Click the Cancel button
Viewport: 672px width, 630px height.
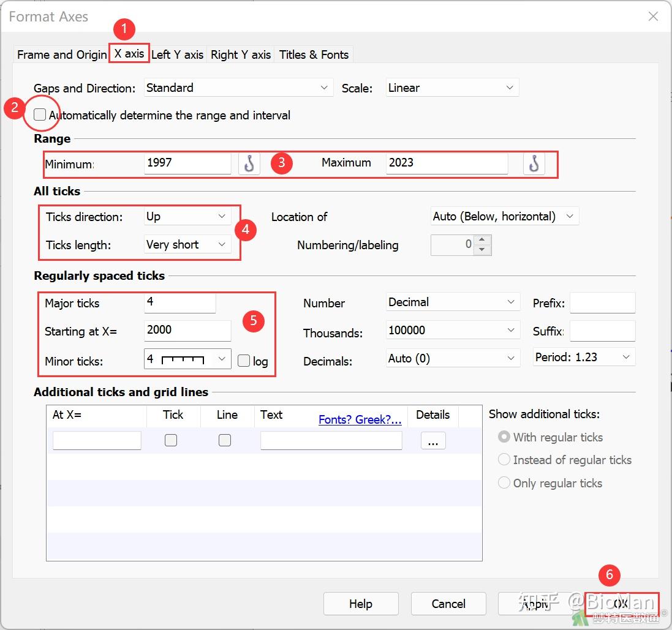[448, 604]
